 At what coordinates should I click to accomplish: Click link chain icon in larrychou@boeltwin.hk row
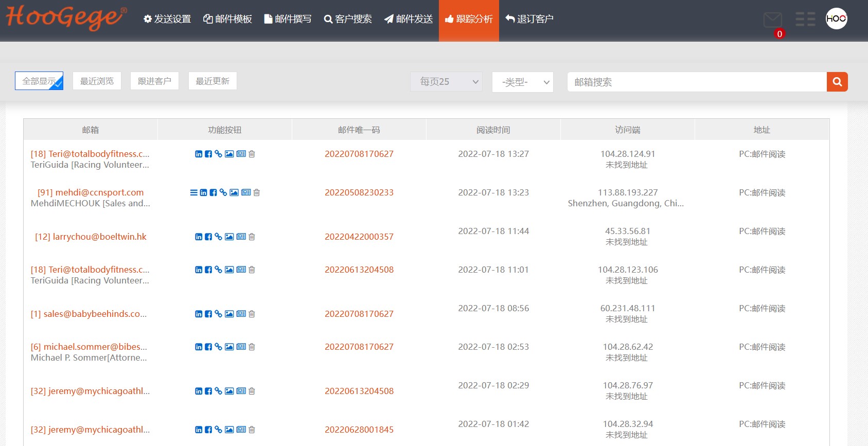pos(218,237)
